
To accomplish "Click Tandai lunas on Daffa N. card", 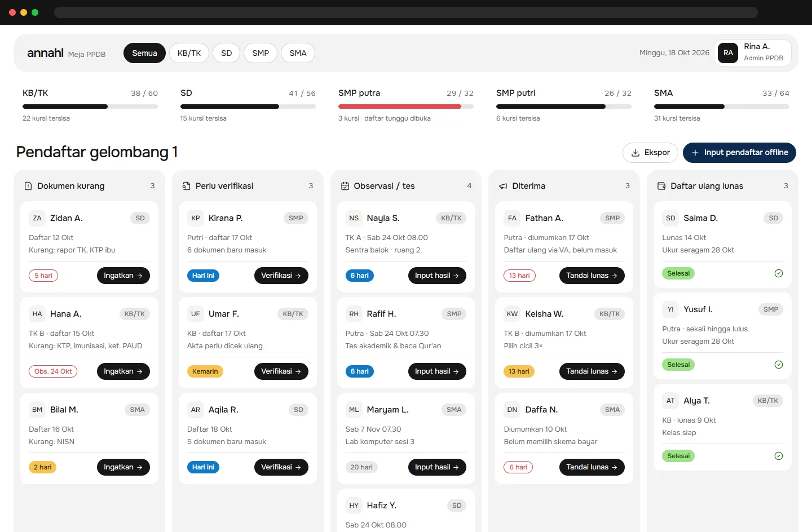I will click(x=592, y=467).
